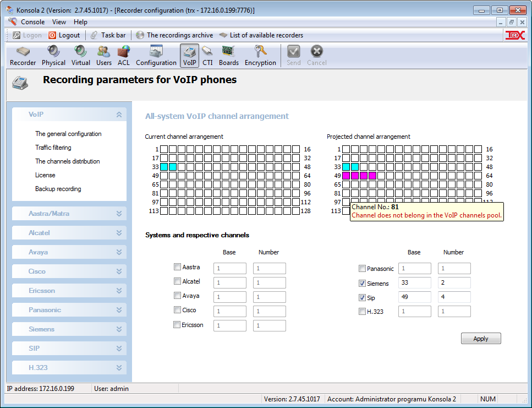Open the Recorder toolbar section

[23, 56]
